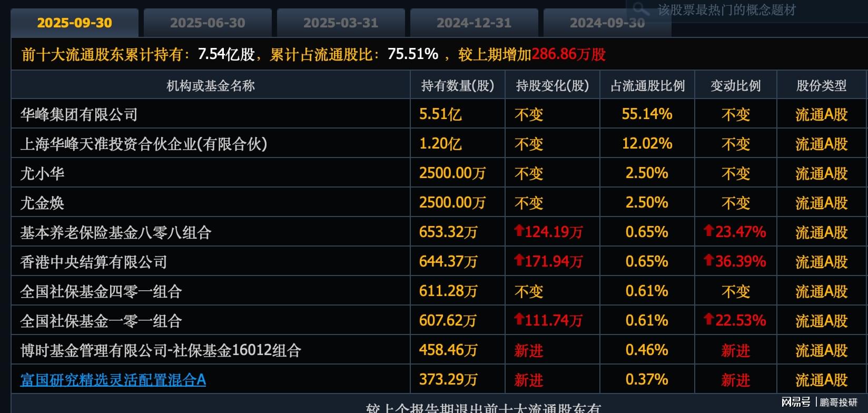868x413 pixels.
Task: Select the 2024-12-31 report tab
Action: (474, 23)
